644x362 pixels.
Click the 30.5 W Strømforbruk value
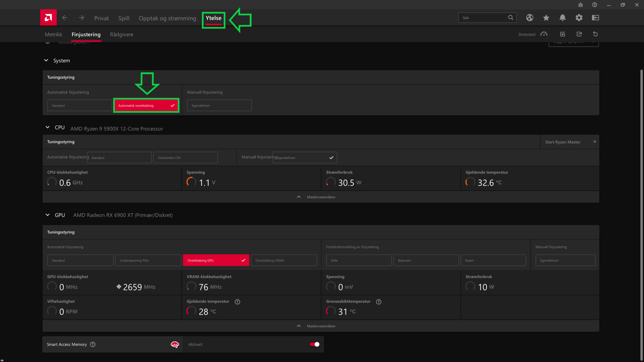350,183
